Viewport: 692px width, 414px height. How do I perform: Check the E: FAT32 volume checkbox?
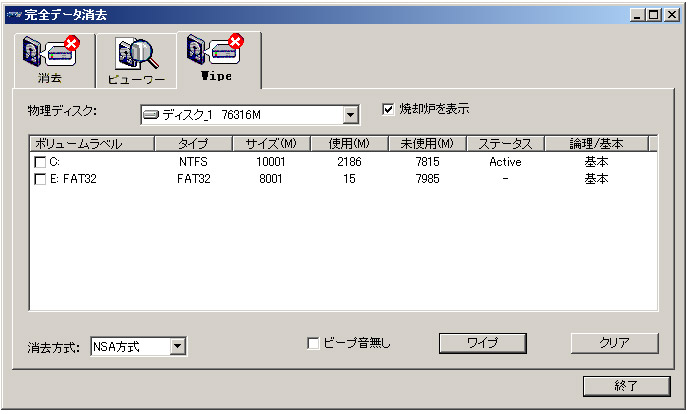coord(40,179)
